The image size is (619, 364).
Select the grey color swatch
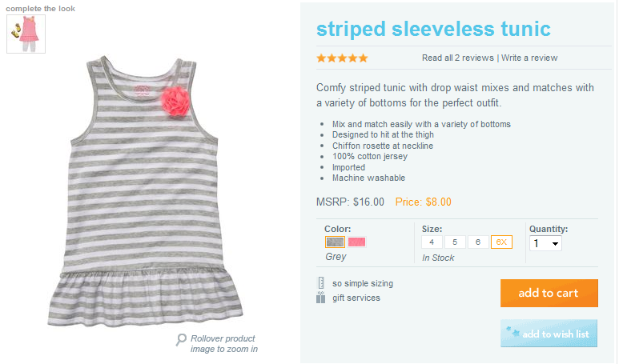(x=335, y=242)
